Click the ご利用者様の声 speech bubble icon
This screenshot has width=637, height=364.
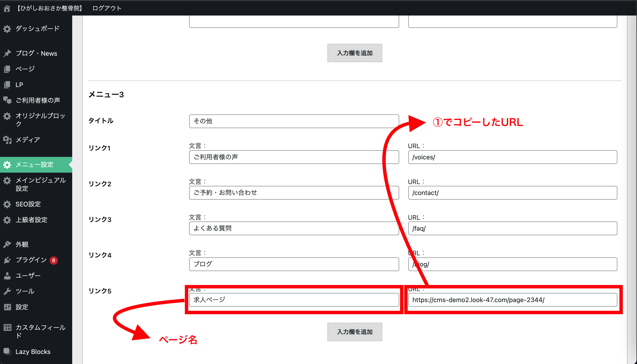7,100
